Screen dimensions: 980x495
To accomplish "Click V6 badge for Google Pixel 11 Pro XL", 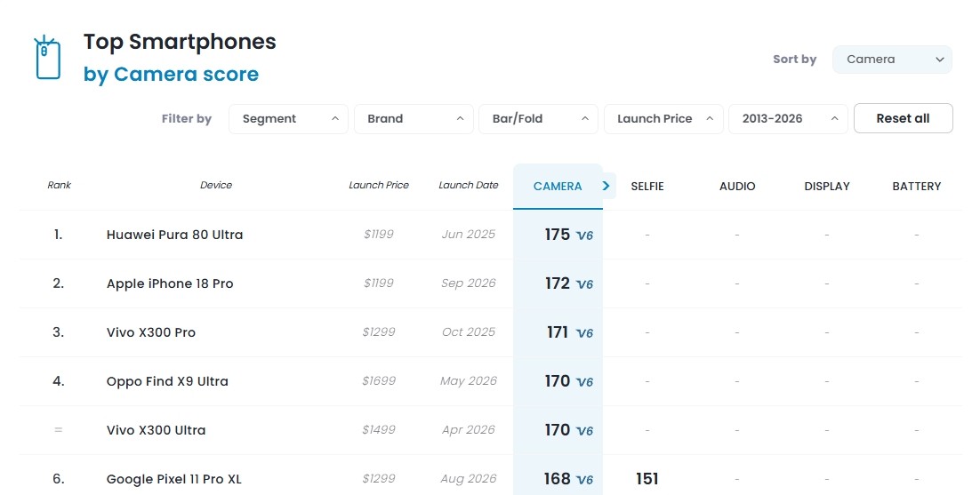I will [585, 480].
